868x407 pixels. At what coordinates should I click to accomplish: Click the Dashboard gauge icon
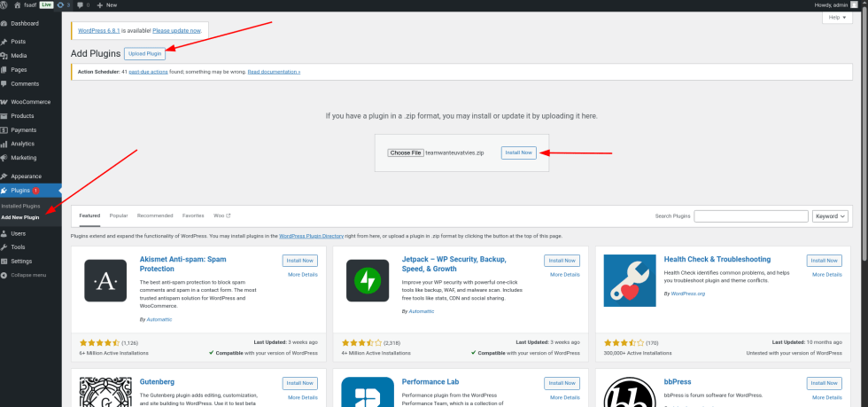tap(4, 24)
